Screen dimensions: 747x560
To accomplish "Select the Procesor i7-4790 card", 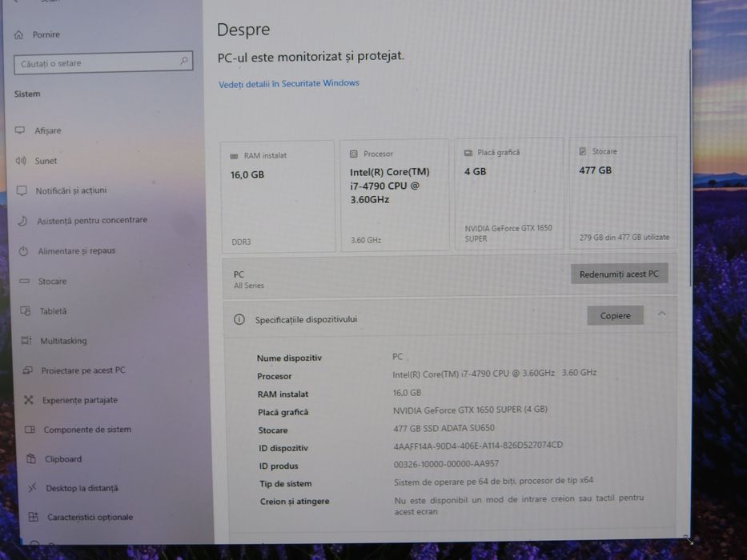I will (x=395, y=194).
